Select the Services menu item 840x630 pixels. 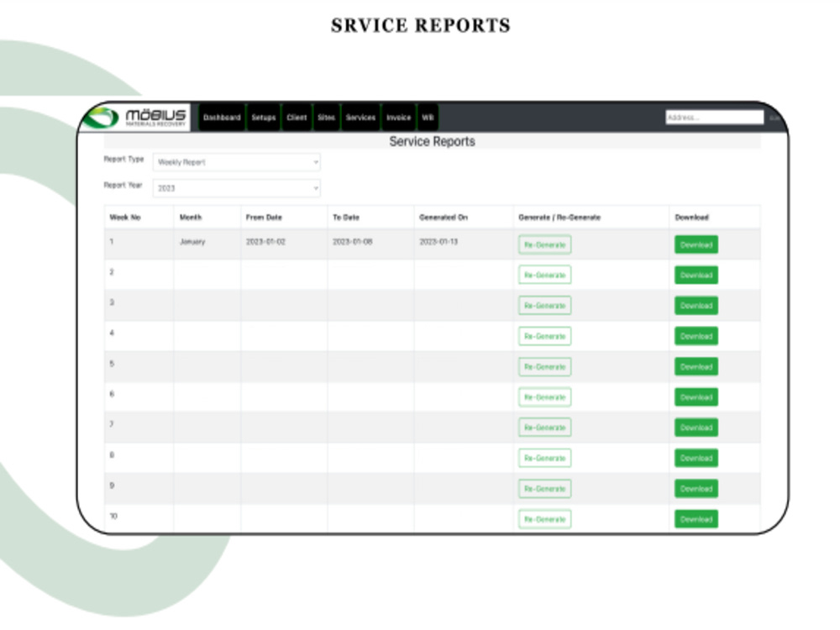[x=360, y=118]
